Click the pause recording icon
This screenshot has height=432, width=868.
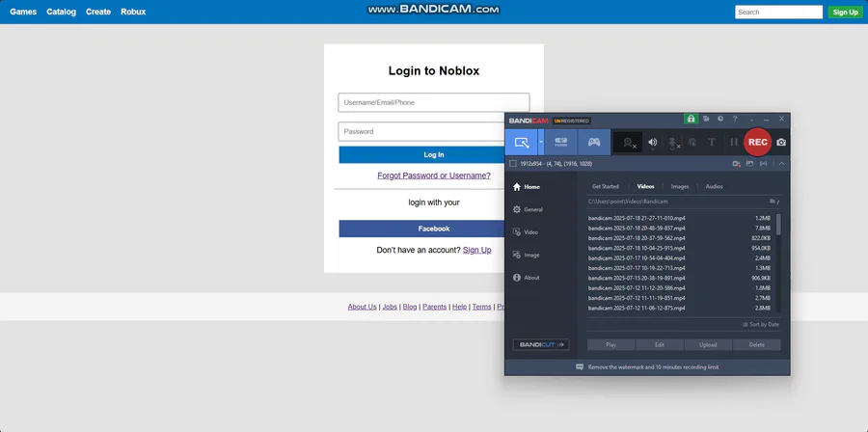tap(734, 142)
